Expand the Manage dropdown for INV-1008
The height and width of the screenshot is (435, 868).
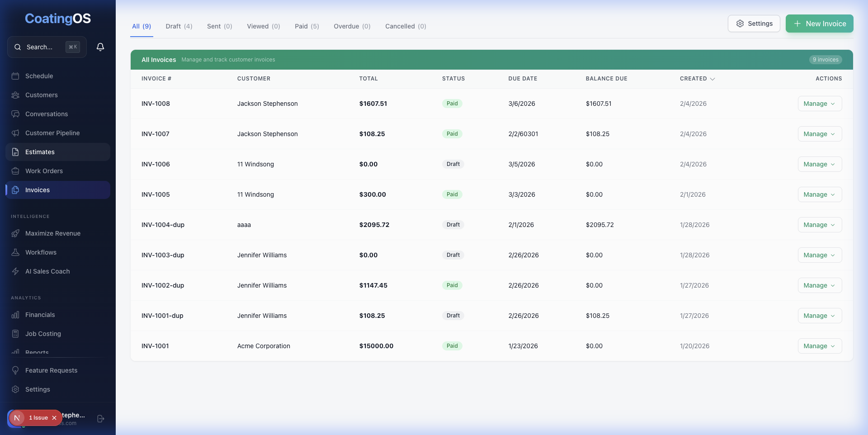pos(819,104)
